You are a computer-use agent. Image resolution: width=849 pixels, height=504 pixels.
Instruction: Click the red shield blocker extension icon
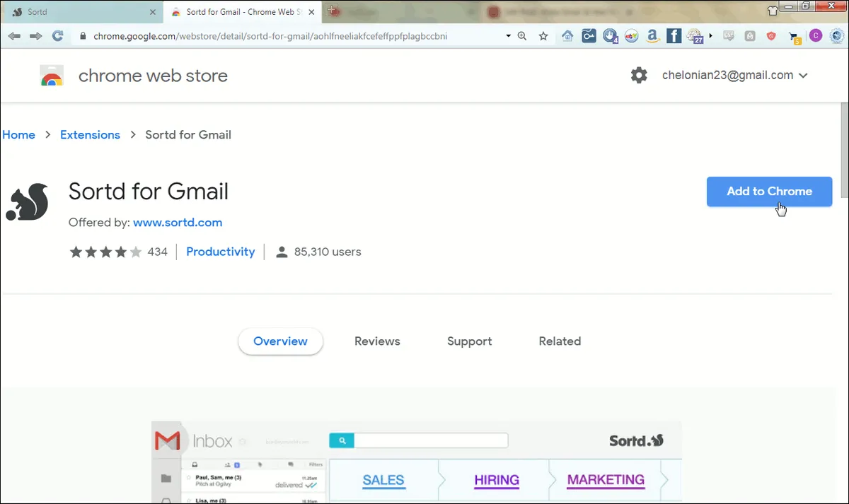pos(771,35)
